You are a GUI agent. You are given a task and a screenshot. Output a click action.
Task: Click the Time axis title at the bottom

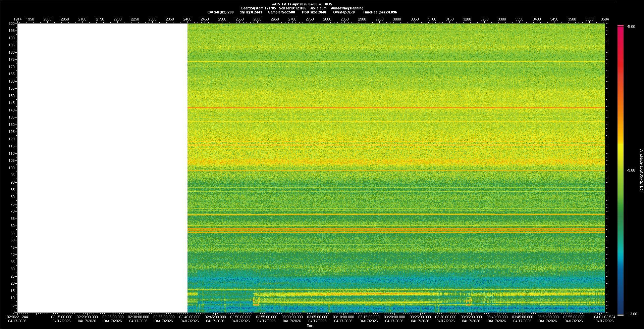pos(310,326)
